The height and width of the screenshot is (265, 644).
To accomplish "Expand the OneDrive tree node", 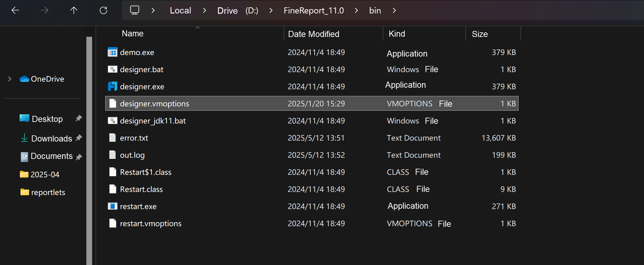I will 9,79.
